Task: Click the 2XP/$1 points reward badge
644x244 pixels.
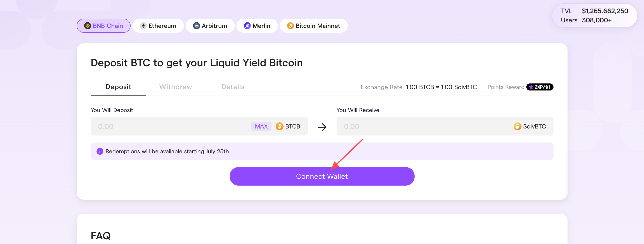Action: 540,87
